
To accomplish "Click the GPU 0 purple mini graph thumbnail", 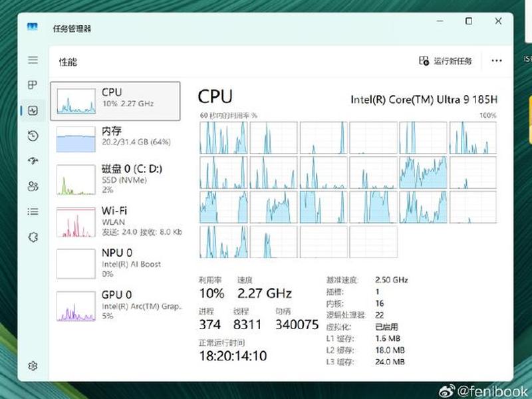I will (76, 306).
